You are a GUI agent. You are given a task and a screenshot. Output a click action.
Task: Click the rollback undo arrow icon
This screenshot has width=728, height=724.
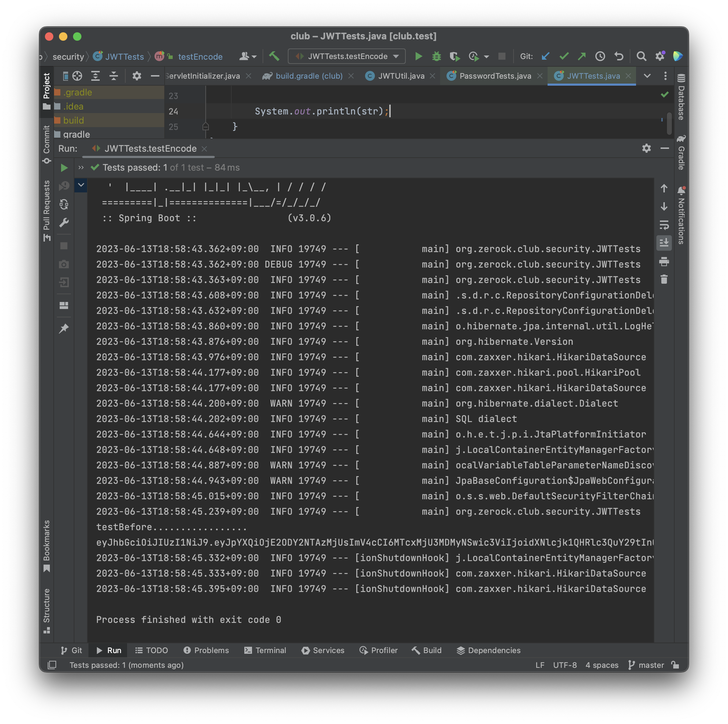coord(619,57)
